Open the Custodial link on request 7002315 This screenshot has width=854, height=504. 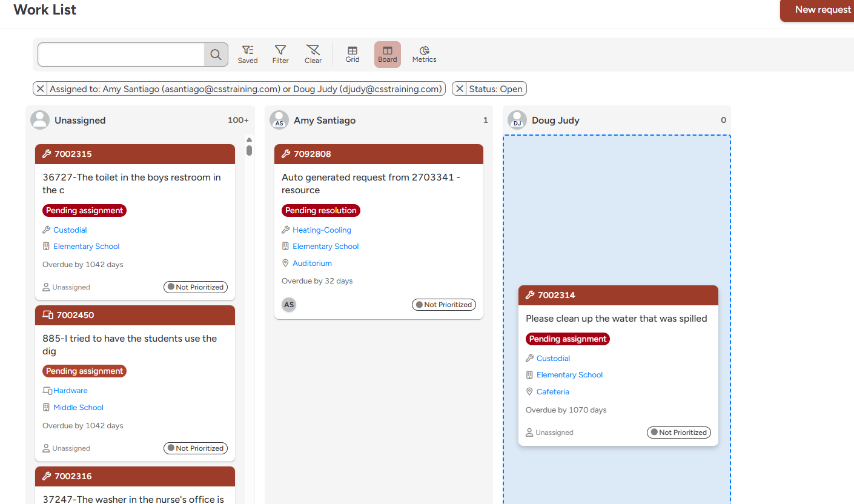70,230
